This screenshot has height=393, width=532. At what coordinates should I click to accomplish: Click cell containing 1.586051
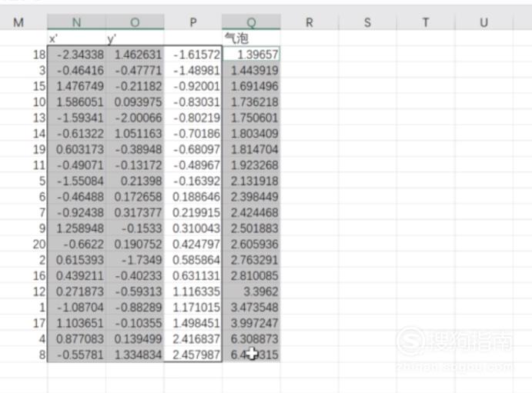[x=76, y=102]
